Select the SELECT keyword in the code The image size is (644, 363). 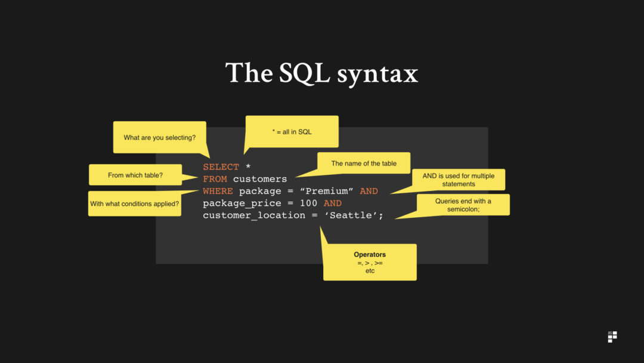point(221,167)
